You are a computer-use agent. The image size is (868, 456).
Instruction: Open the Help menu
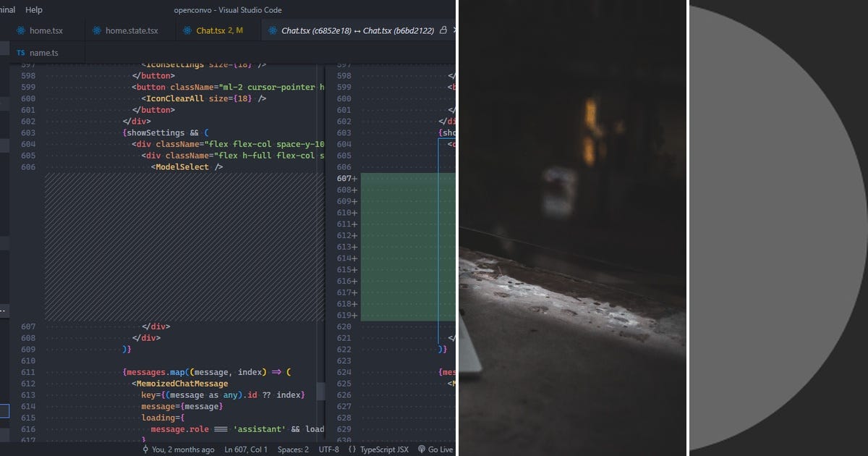[x=33, y=9]
